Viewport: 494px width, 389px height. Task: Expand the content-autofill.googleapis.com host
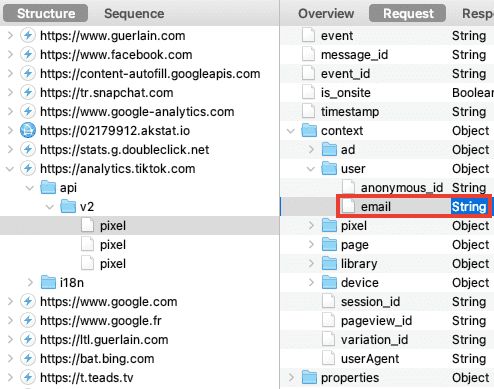[x=10, y=73]
